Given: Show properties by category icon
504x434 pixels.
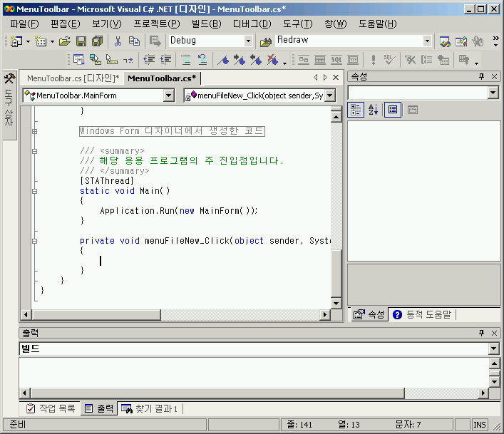Looking at the screenshot, I should pyautogui.click(x=356, y=110).
